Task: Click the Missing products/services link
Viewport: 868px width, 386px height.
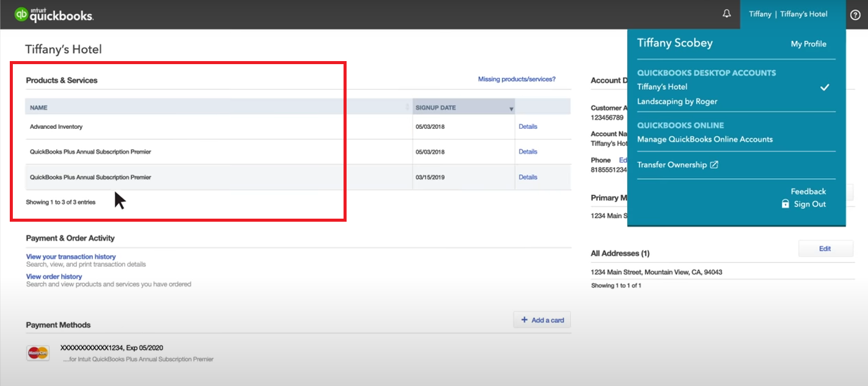Action: pyautogui.click(x=517, y=79)
